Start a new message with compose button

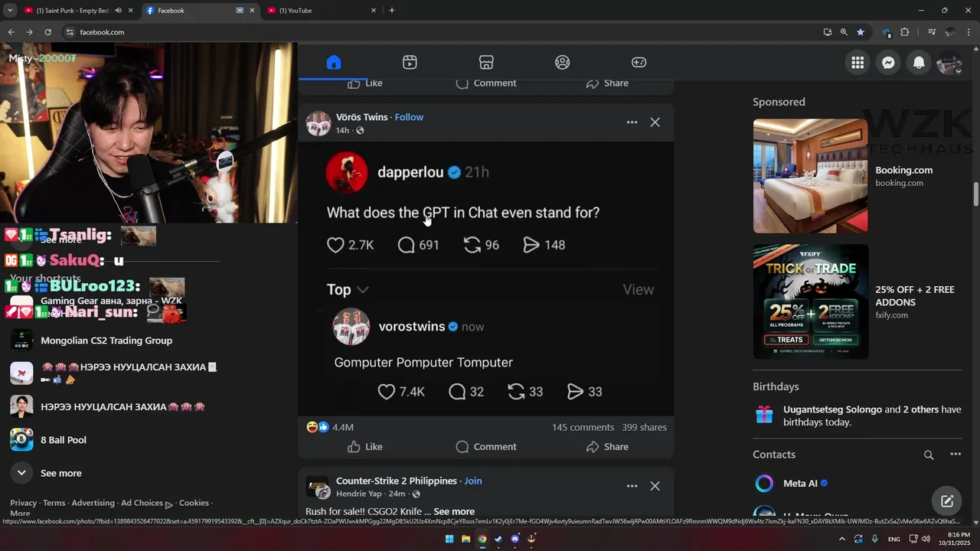pos(947,501)
